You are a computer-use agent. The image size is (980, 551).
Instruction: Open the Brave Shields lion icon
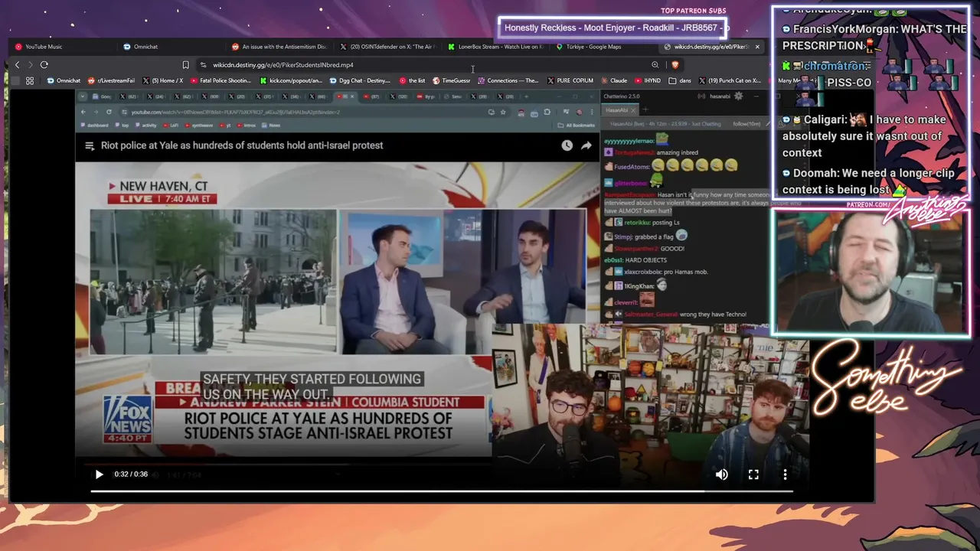(675, 65)
